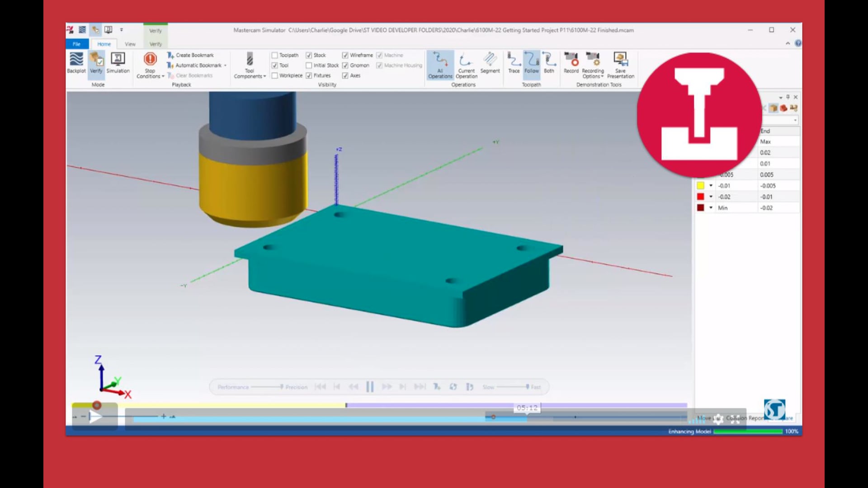Click the Verify quick access icon
This screenshot has height=488, width=868.
pos(95,30)
